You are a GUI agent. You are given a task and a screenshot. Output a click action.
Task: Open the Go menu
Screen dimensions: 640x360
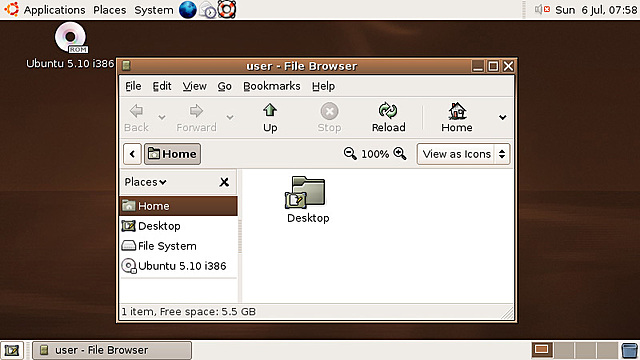224,86
